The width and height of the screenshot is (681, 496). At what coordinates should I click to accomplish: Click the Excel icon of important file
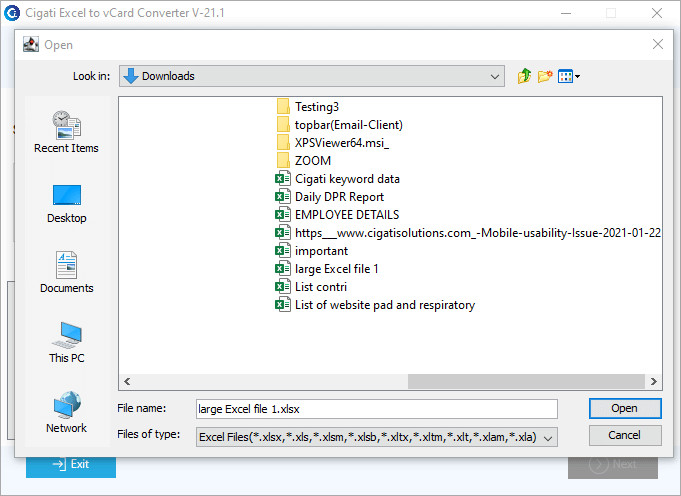[x=283, y=251]
